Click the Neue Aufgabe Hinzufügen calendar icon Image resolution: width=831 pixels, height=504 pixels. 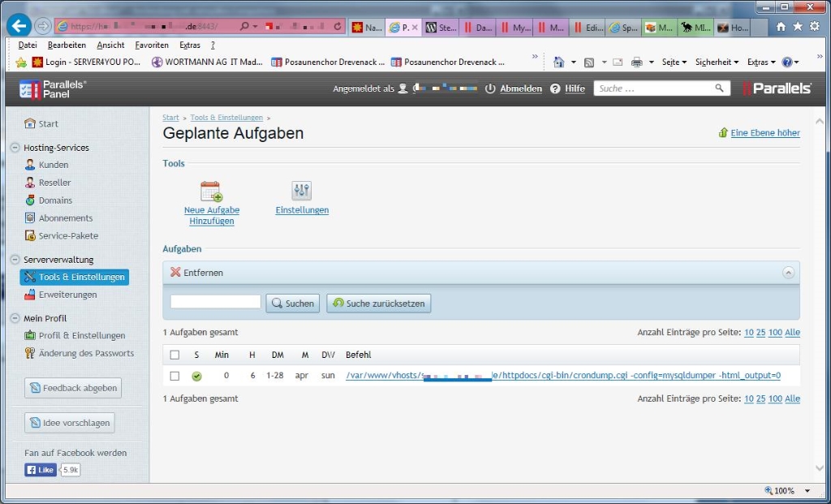click(211, 192)
